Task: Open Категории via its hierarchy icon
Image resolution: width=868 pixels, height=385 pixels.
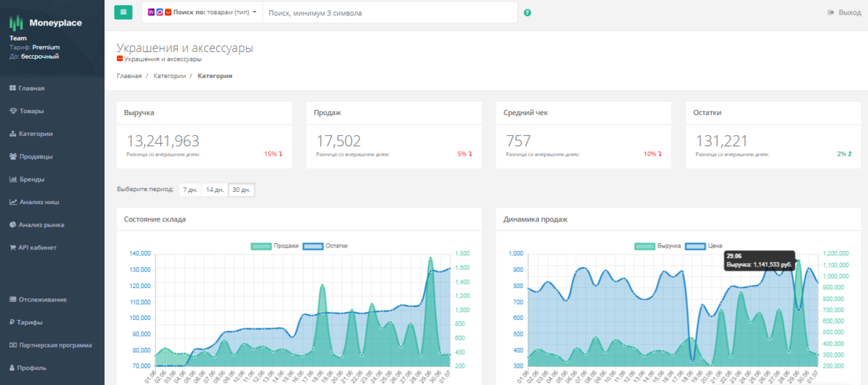Action: [x=12, y=133]
